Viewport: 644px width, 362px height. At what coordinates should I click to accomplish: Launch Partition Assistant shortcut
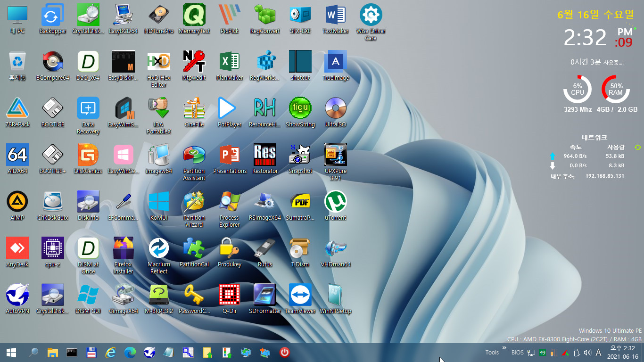tap(194, 163)
